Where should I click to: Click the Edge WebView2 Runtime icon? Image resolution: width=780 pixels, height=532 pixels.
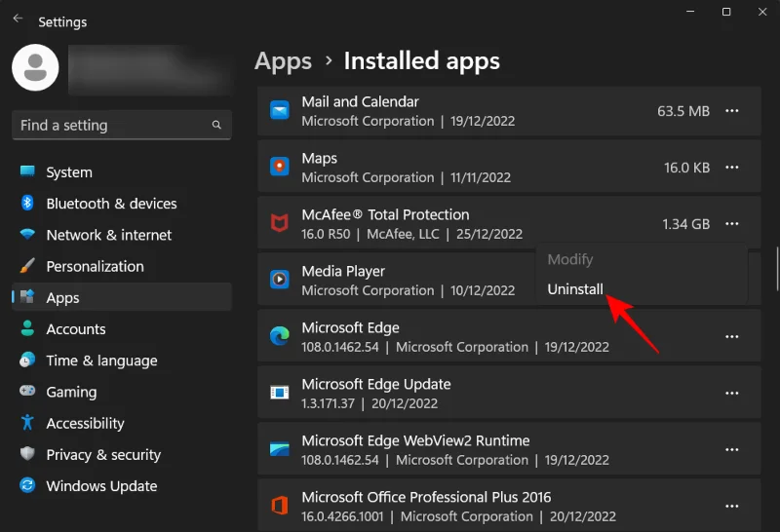point(280,449)
